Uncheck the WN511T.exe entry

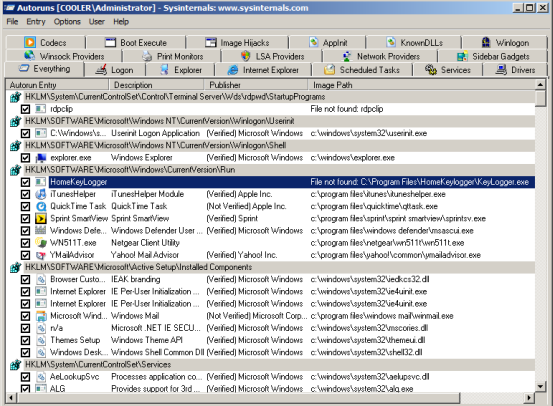point(25,243)
